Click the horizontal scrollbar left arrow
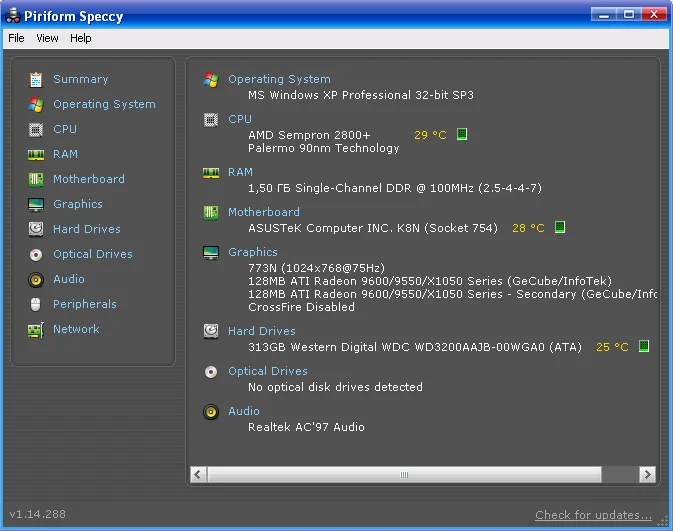Screen dimensions: 673x531 coord(198,475)
